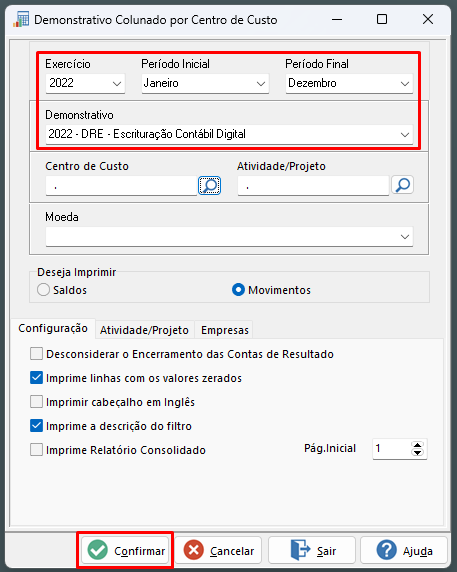Click the Ajuda question mark icon
Image resolution: width=457 pixels, height=572 pixels.
[387, 550]
